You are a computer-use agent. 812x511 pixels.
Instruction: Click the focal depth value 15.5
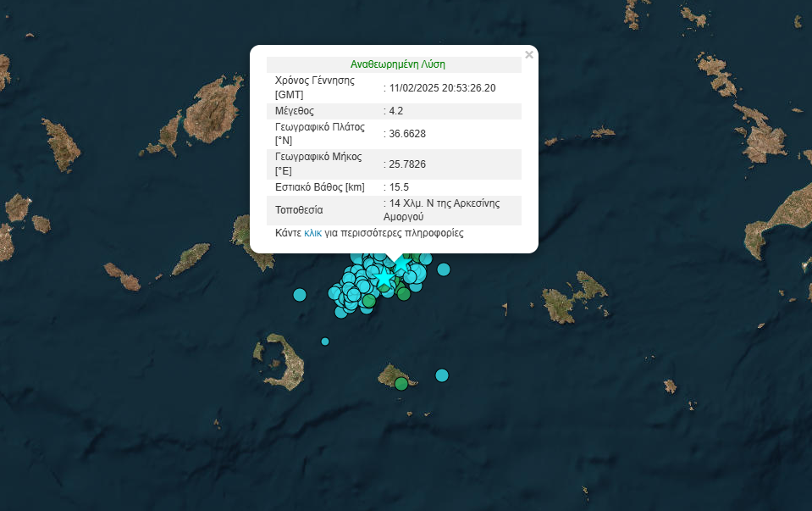pyautogui.click(x=399, y=187)
